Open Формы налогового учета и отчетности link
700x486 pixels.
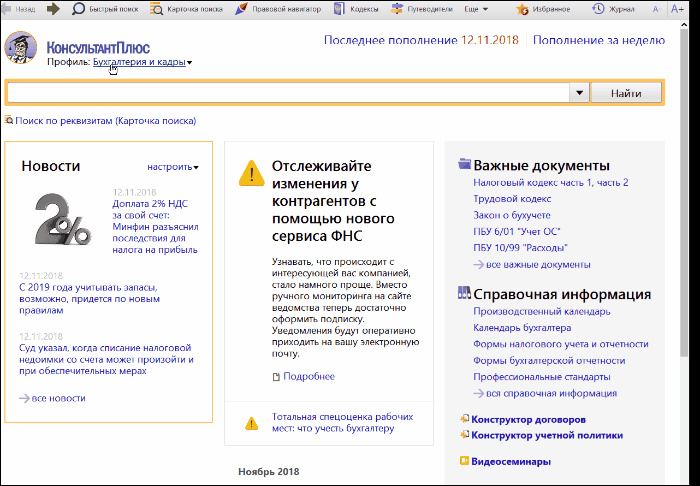561,344
